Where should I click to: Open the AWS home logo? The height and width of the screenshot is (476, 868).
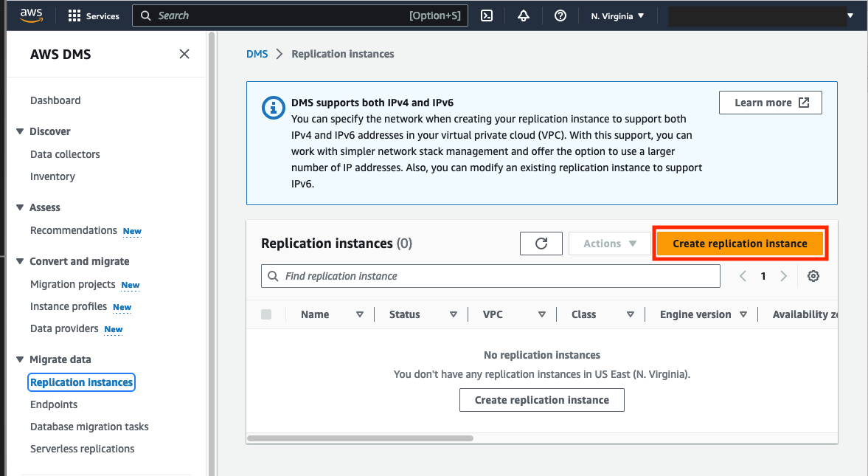tap(32, 15)
